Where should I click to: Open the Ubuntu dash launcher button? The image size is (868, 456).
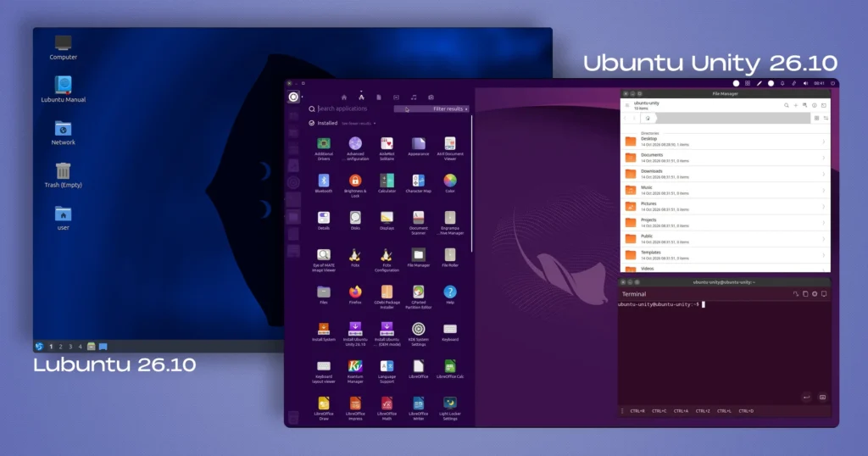point(293,97)
